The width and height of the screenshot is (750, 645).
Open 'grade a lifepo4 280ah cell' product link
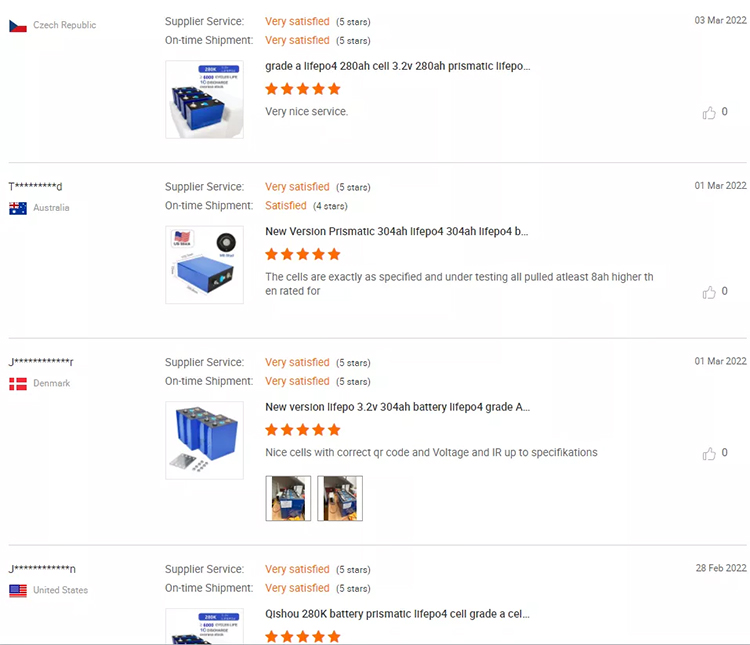[x=397, y=66]
